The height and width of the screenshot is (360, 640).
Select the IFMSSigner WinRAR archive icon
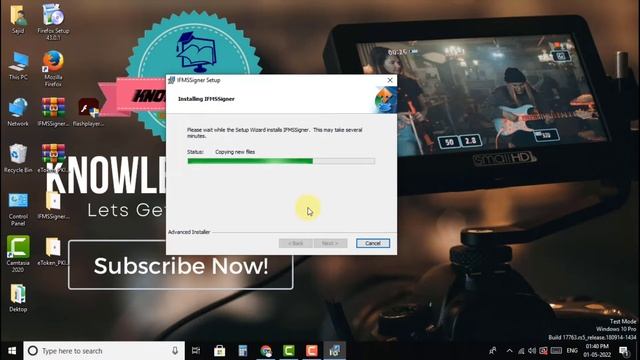pos(53,112)
